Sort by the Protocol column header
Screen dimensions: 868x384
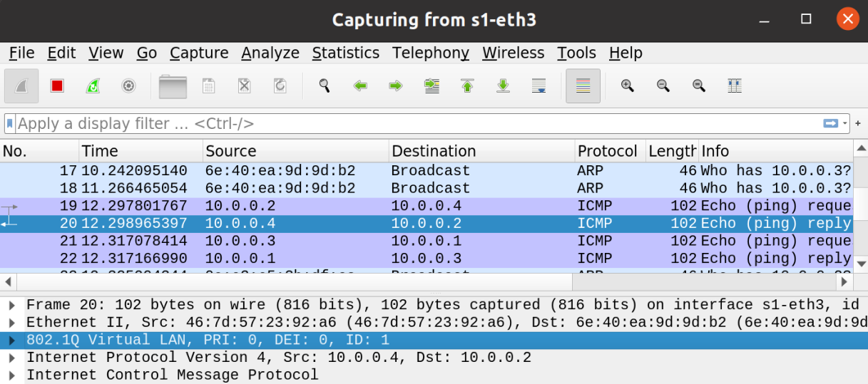pos(610,151)
